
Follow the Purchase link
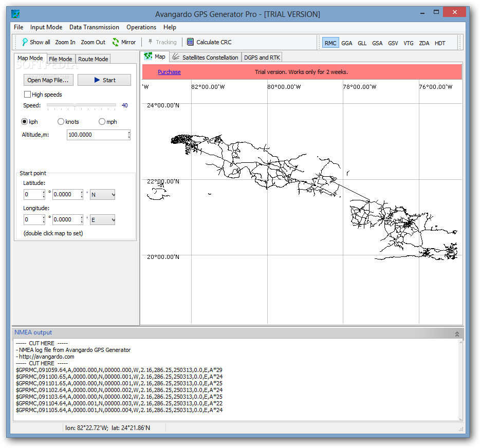[169, 72]
